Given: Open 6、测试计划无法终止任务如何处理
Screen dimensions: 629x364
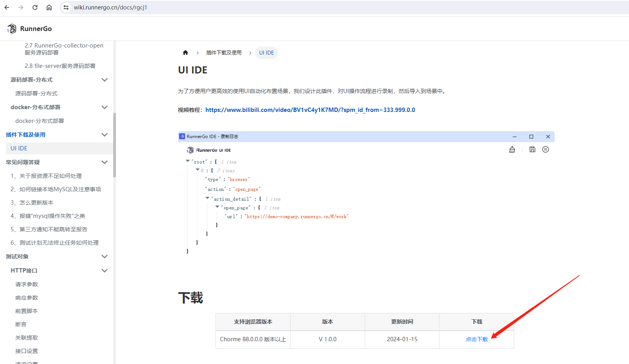Looking at the screenshot, I should click(x=55, y=243).
